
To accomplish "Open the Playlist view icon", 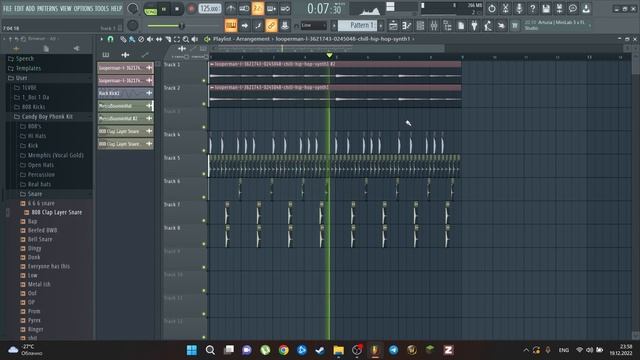I will (x=393, y=26).
